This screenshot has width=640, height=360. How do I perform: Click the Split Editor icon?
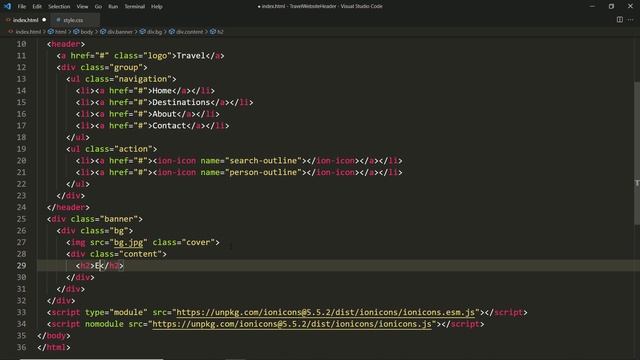coord(620,20)
